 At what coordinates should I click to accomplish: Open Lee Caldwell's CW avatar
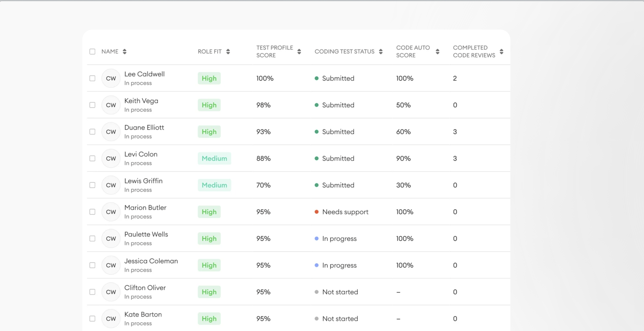click(x=111, y=78)
